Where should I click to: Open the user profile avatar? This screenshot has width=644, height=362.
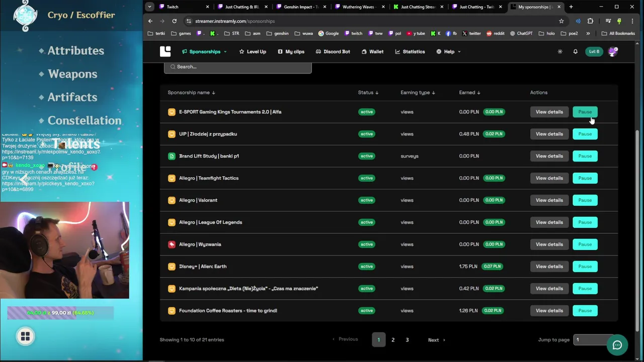point(612,51)
